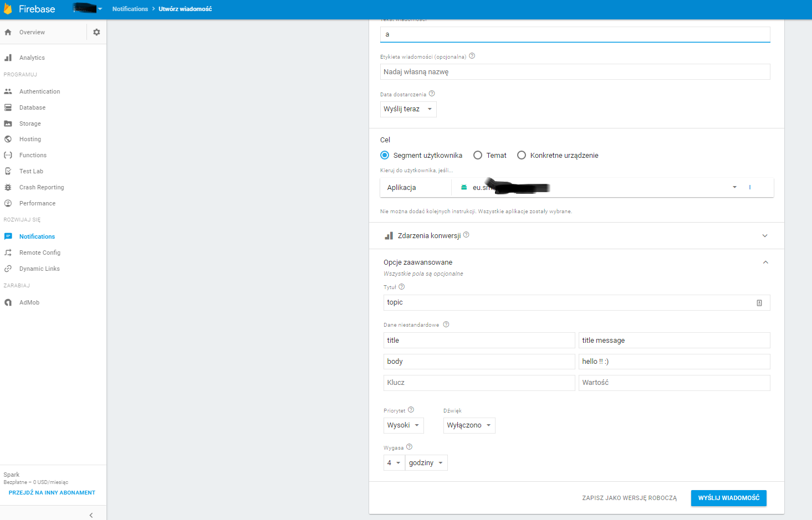Screen dimensions: 812x520
Task: Select Segment użytkownika radio button
Action: [385, 155]
